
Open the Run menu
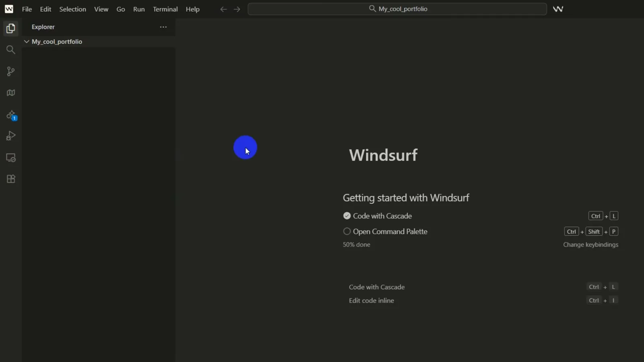139,9
